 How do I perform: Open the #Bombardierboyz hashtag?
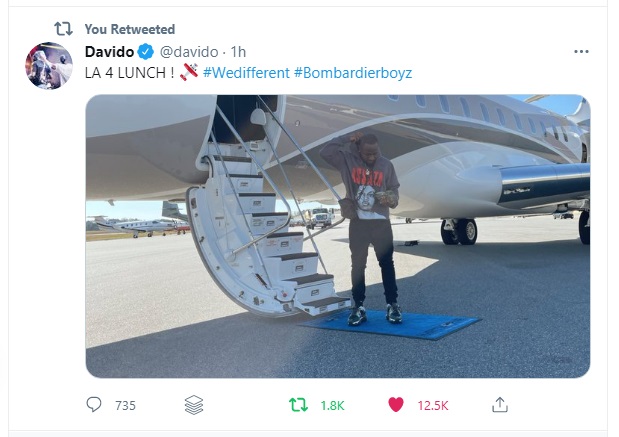coord(353,73)
